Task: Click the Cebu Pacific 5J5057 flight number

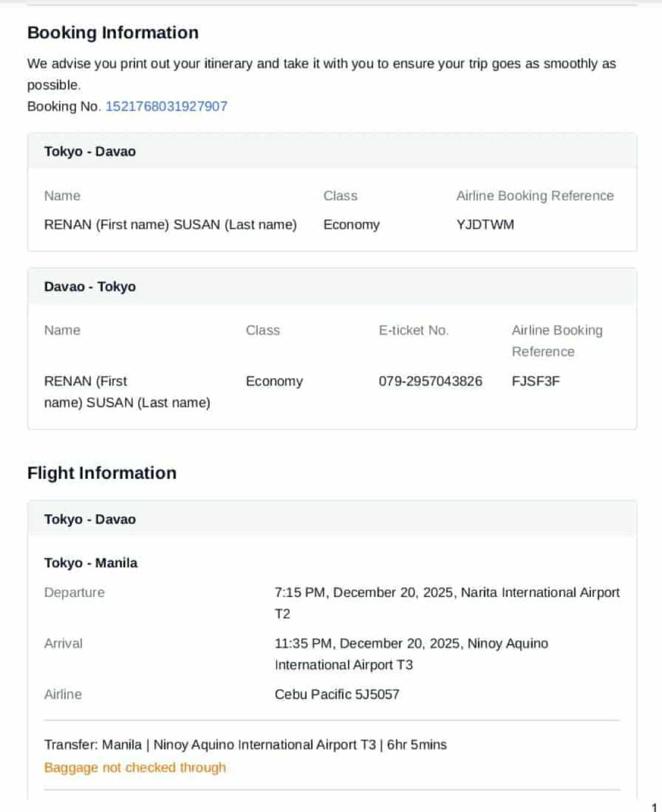Action: pos(337,694)
